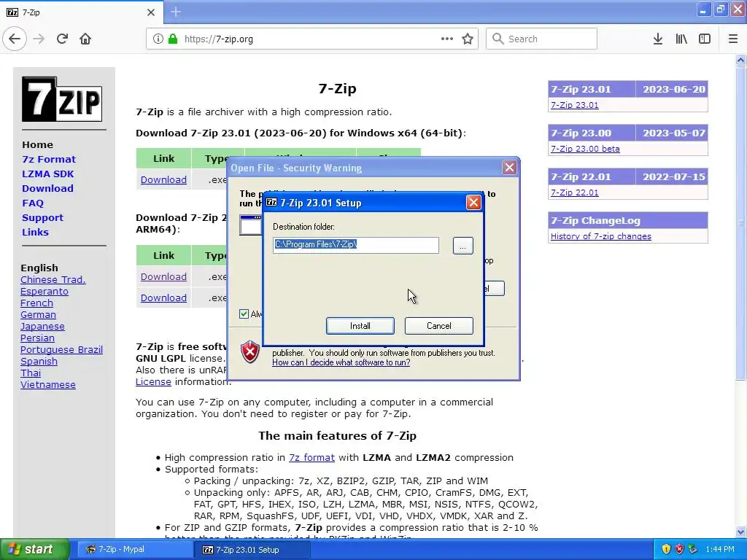Switch language to Thai
This screenshot has width=747, height=560.
coord(31,373)
